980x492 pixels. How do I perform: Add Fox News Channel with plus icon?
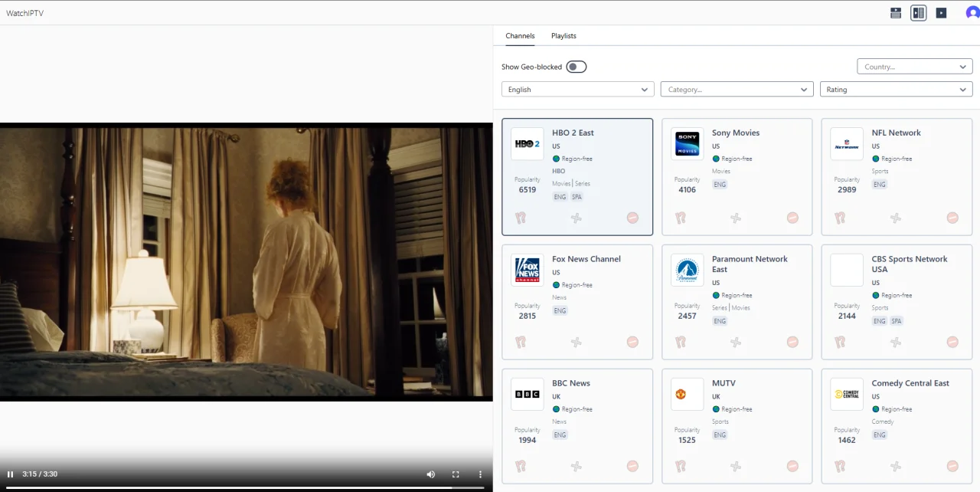[x=577, y=342]
